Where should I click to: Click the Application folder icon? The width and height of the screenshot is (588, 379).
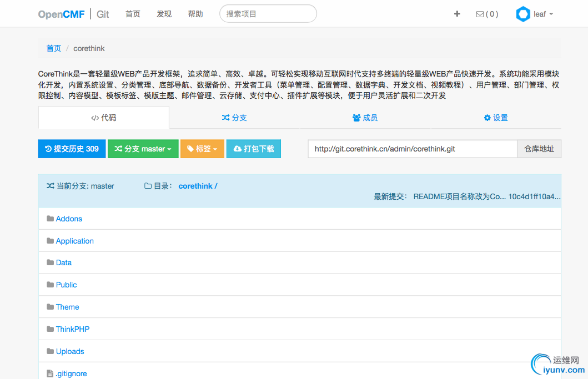click(x=51, y=241)
